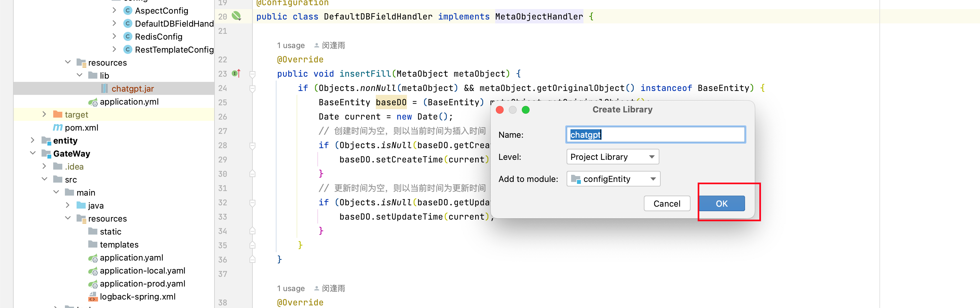Viewport: 980px width, 308px height.
Task: Click the RedisConfig class icon
Action: tap(128, 36)
